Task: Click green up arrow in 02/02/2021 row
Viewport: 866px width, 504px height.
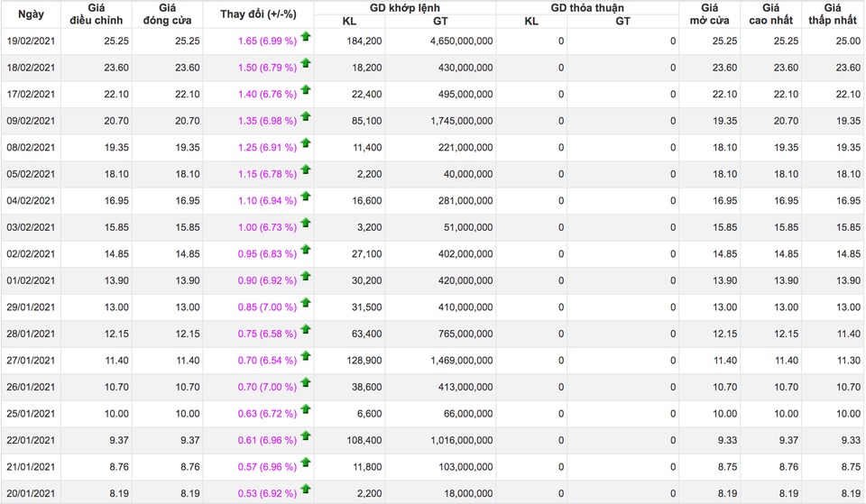Action: (306, 250)
